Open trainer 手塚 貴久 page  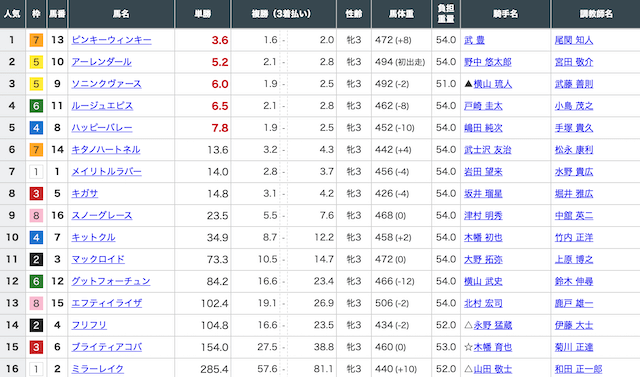coord(574,128)
